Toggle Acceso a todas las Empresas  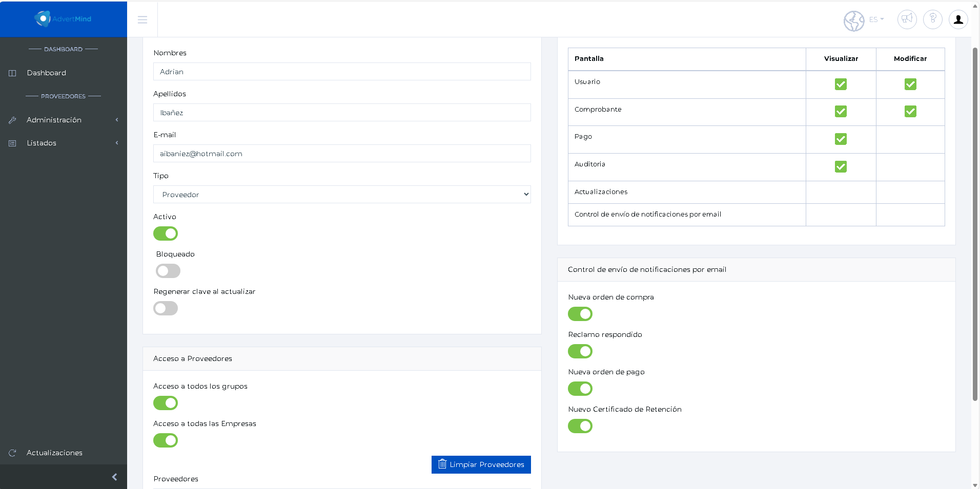click(166, 440)
